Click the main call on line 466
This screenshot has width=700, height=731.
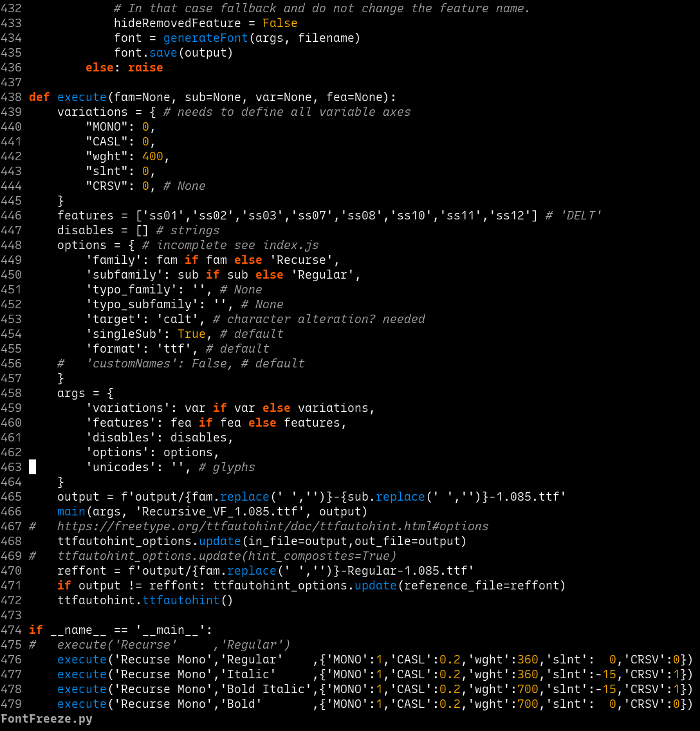(x=71, y=512)
